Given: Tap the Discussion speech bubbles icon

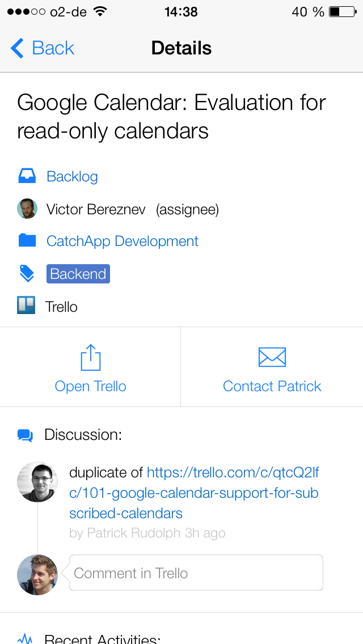Looking at the screenshot, I should click(x=26, y=435).
